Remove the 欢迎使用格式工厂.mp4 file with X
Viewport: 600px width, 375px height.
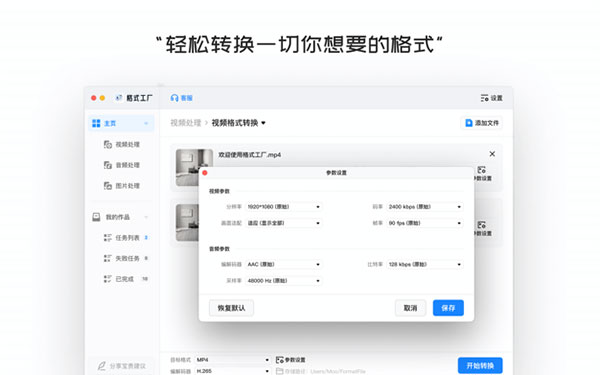pos(492,154)
